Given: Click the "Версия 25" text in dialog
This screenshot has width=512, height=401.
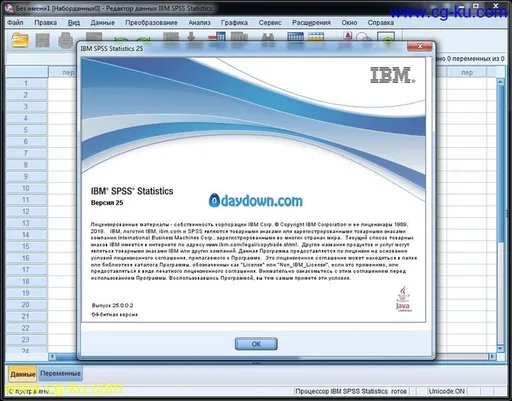Looking at the screenshot, I should pyautogui.click(x=107, y=203).
